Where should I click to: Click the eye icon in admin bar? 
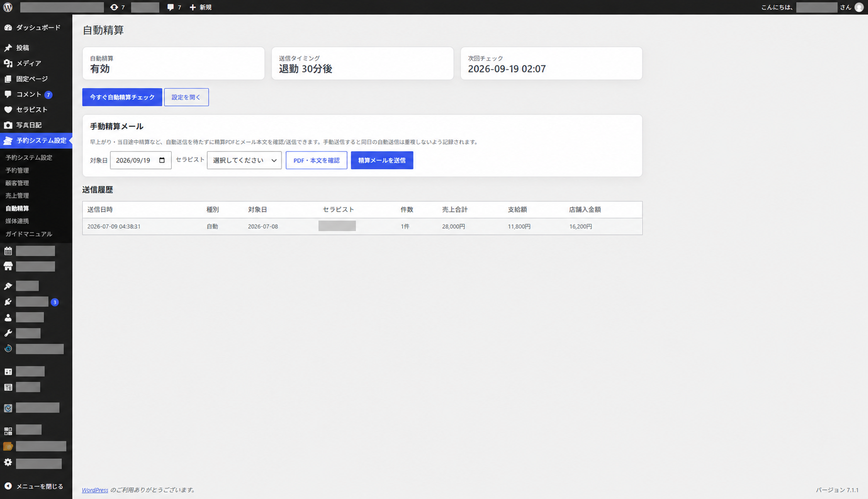[x=114, y=7]
